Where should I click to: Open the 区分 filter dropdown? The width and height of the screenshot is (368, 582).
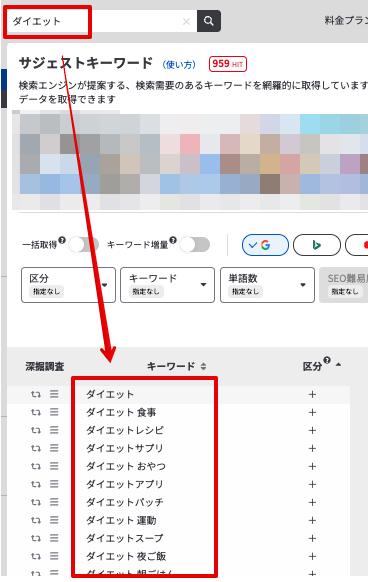click(x=68, y=285)
